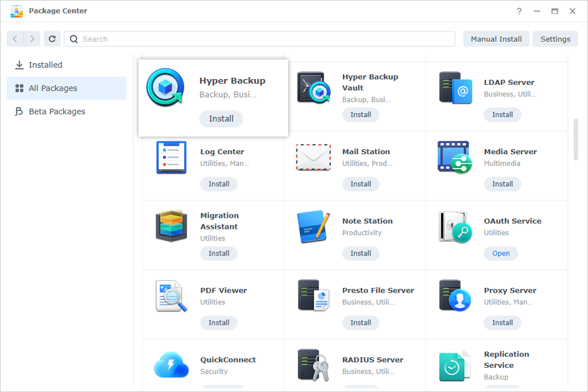This screenshot has height=392, width=588.
Task: Click the Mail Station envelope icon
Action: 314,157
